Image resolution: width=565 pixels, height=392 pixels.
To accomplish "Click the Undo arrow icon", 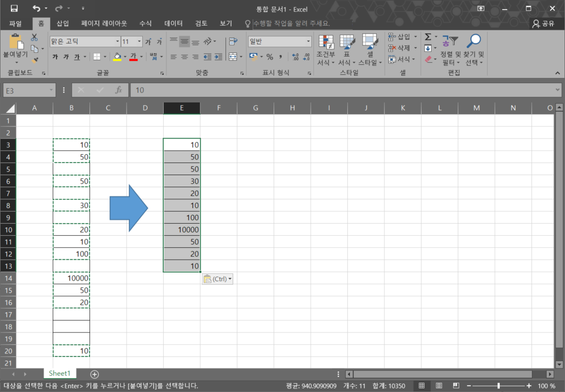I will pyautogui.click(x=37, y=8).
